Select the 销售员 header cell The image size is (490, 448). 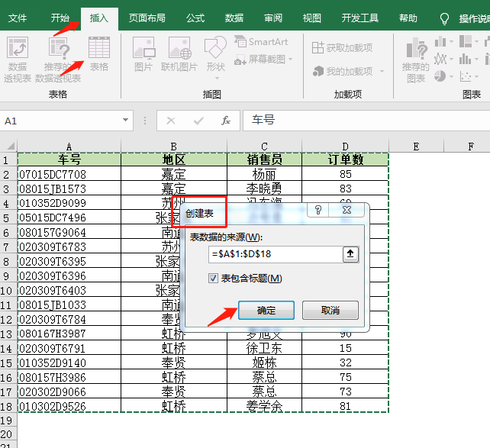click(264, 160)
